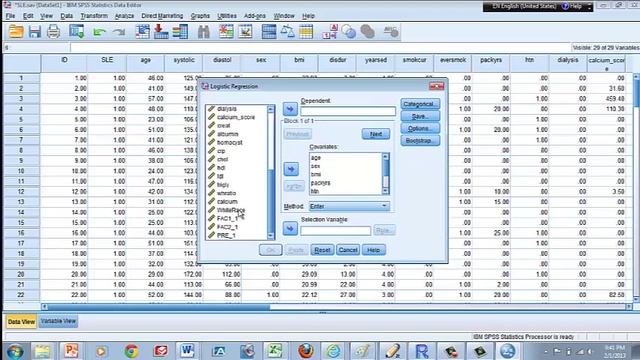Click the Print toolbar icon
This screenshot has width=640, height=360.
coord(53,31)
